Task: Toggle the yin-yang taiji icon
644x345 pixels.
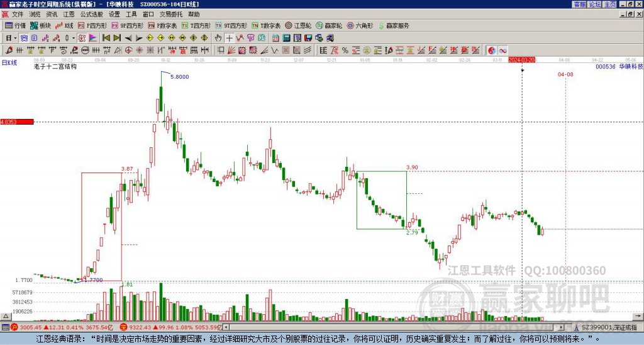Action: (492, 50)
